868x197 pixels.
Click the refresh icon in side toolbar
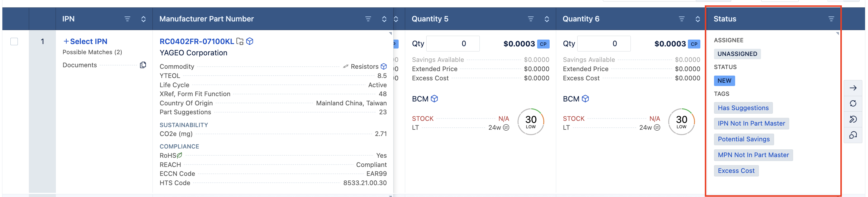[x=853, y=104]
